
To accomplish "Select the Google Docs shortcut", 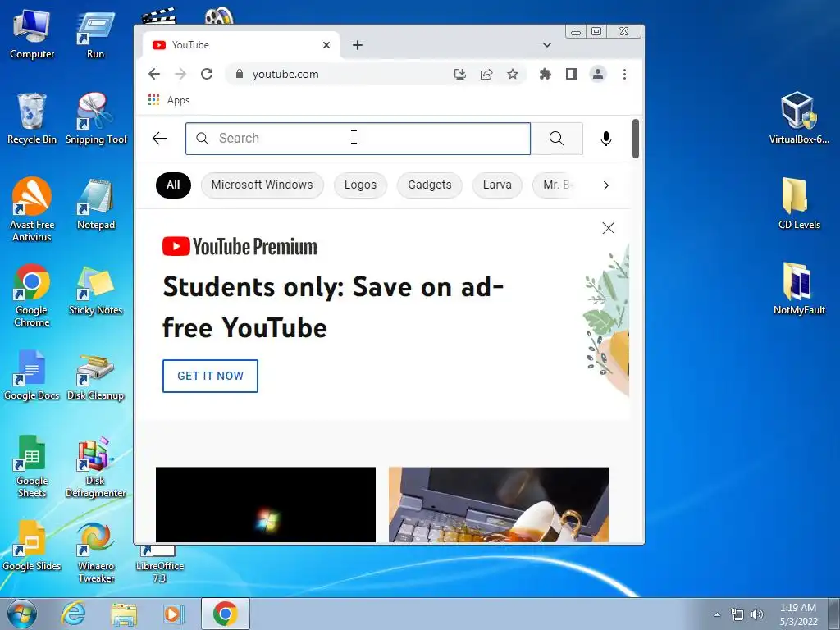I will coord(32,375).
